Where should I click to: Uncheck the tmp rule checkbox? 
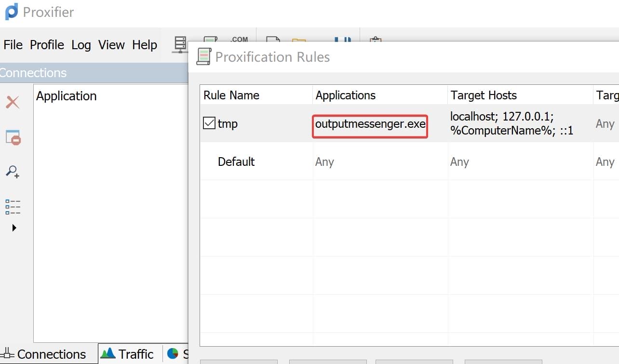tap(209, 123)
